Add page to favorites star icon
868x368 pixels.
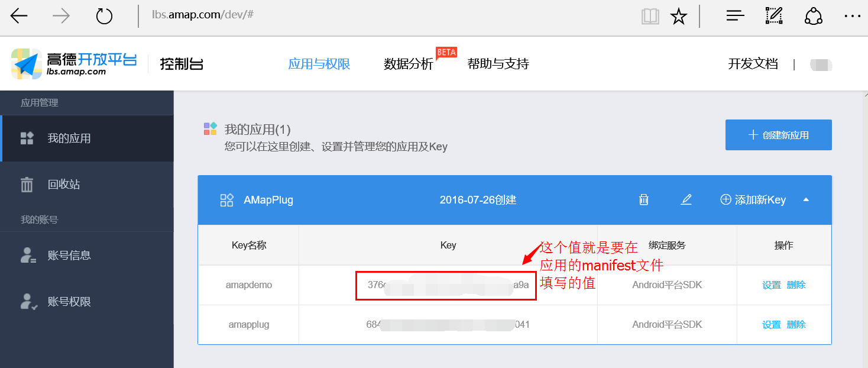(x=678, y=16)
